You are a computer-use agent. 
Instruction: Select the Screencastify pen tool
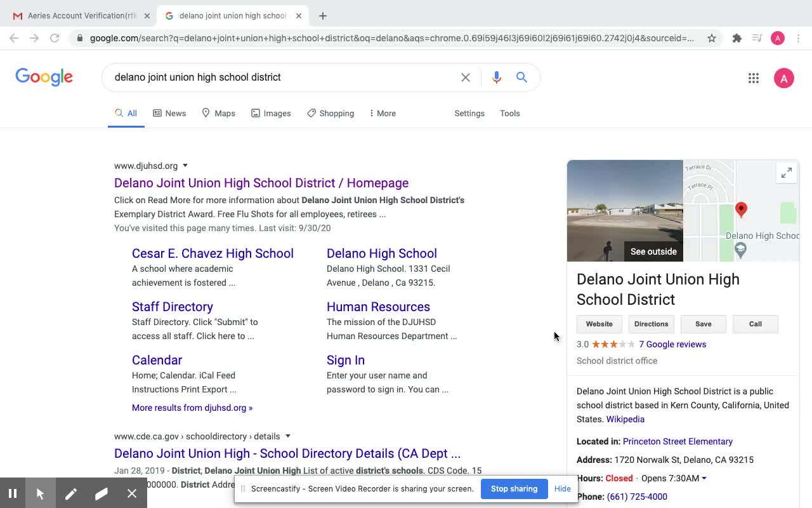[x=70, y=493]
